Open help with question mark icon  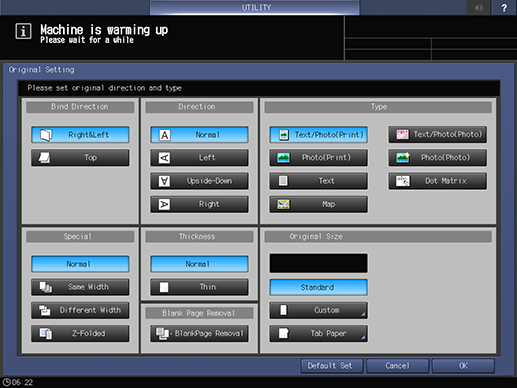click(504, 8)
